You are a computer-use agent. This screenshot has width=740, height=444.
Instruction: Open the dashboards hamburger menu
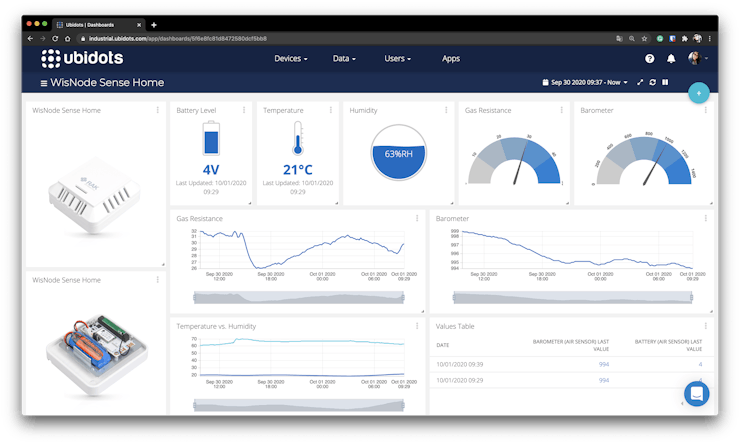click(x=43, y=83)
